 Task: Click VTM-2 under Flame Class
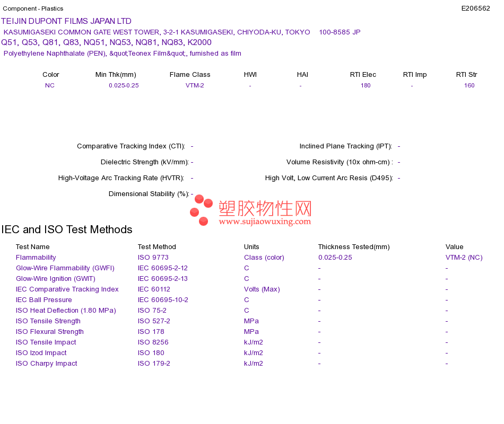(195, 85)
